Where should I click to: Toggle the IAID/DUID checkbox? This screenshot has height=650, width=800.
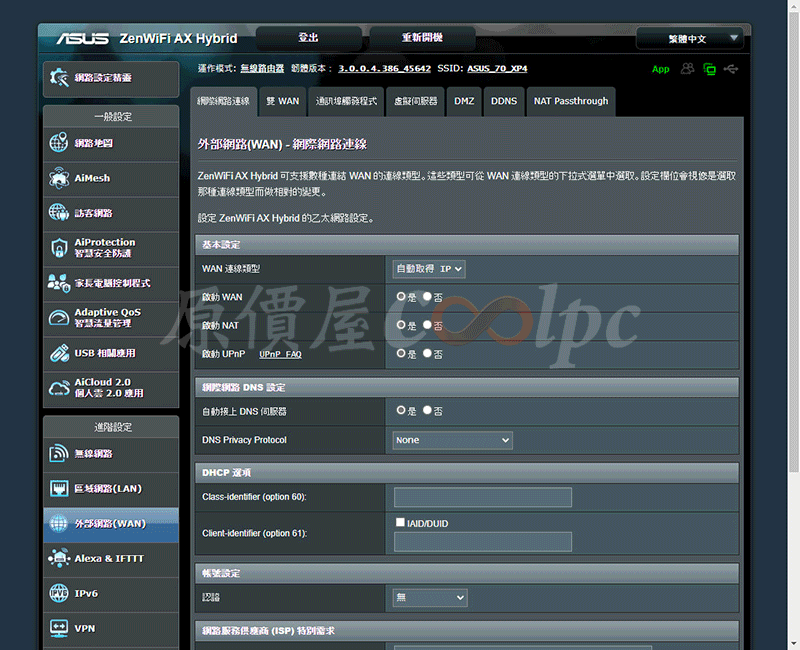400,522
